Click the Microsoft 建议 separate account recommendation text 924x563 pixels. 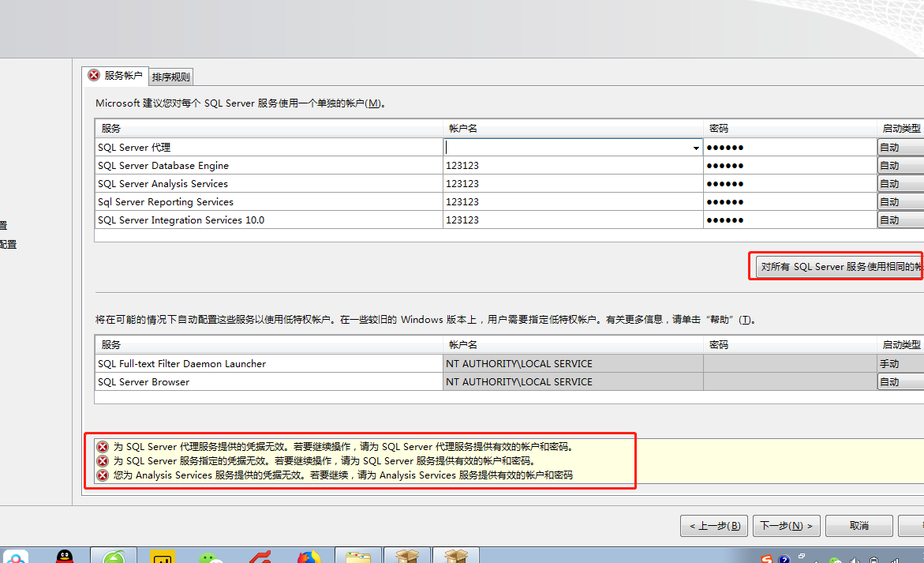click(x=241, y=103)
